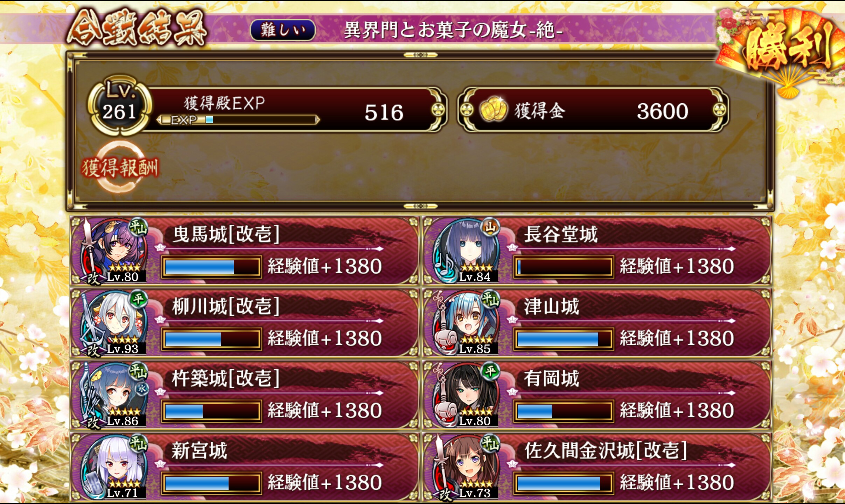Tap the 合戦結果 title banner
845x504 pixels.
tap(137, 29)
